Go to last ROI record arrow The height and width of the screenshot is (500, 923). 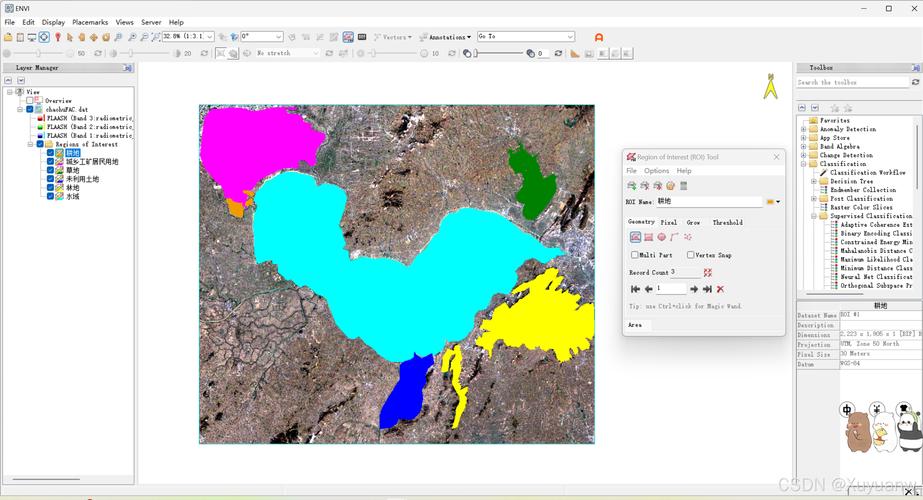[x=707, y=289]
